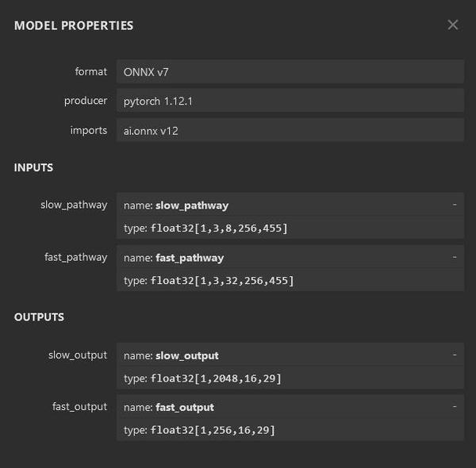Click the ai.onnx v12 imports field
The height and width of the screenshot is (468, 476).
[x=290, y=130]
